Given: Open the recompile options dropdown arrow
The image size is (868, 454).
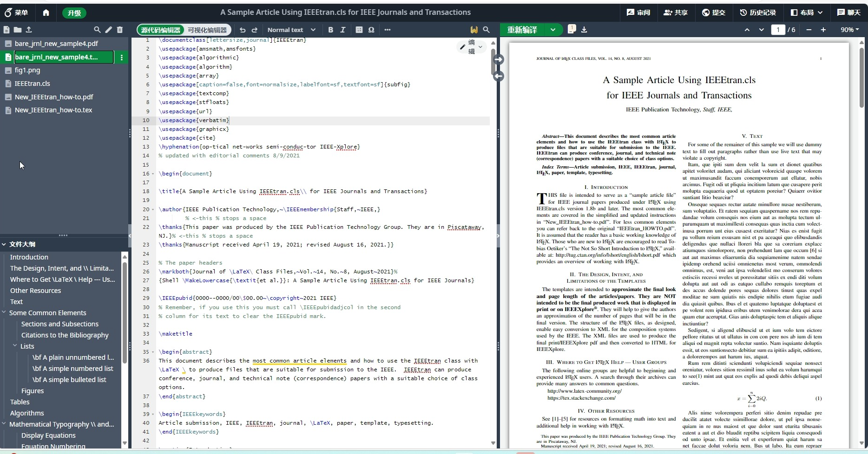Looking at the screenshot, I should click(x=553, y=30).
